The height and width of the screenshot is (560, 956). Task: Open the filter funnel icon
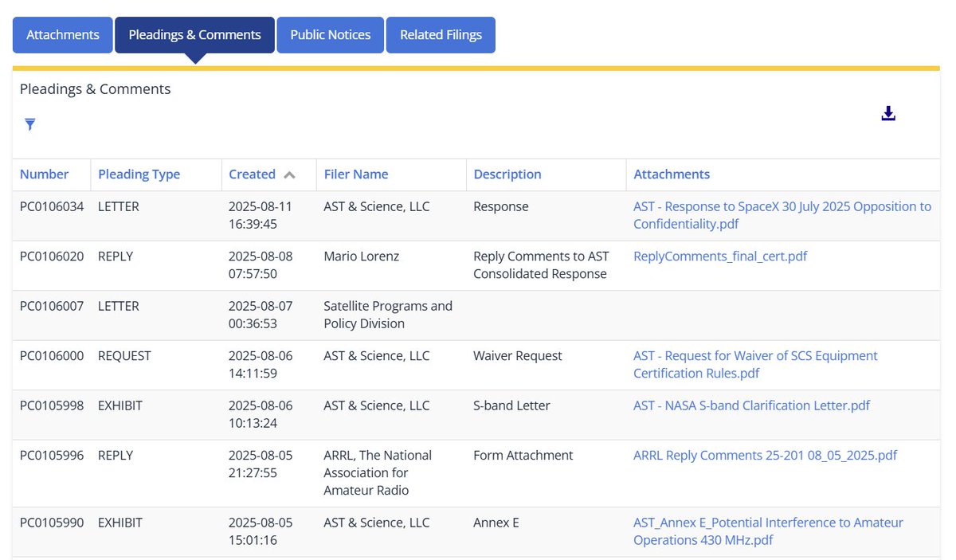[30, 124]
